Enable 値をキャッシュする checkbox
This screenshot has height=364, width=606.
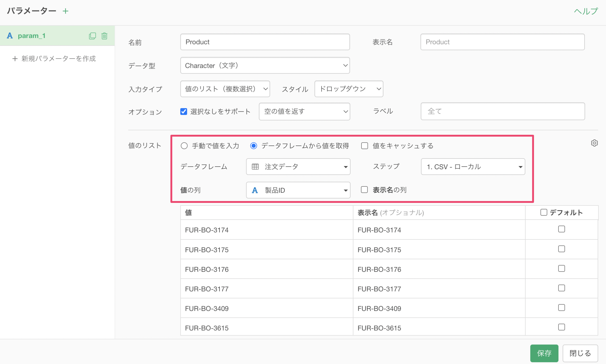(364, 146)
